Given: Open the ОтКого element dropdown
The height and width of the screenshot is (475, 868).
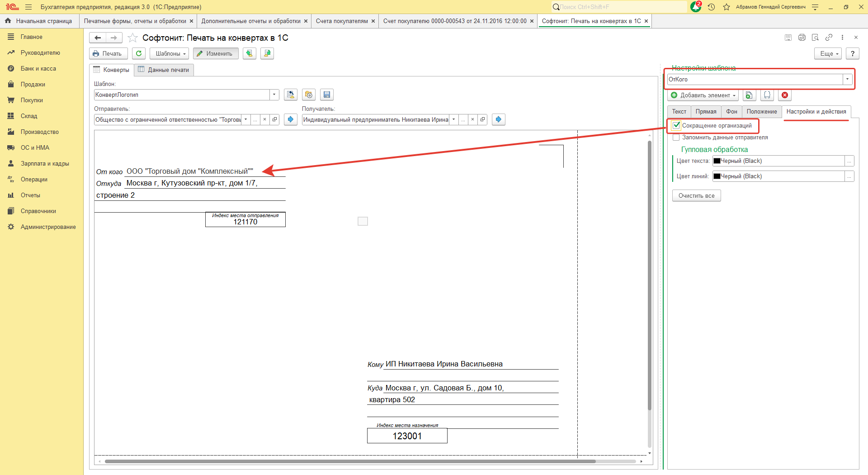Looking at the screenshot, I should pyautogui.click(x=847, y=79).
